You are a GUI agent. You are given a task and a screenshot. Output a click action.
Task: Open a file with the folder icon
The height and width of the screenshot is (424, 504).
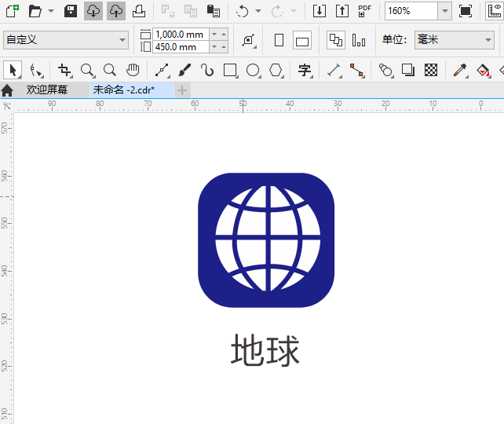point(35,11)
